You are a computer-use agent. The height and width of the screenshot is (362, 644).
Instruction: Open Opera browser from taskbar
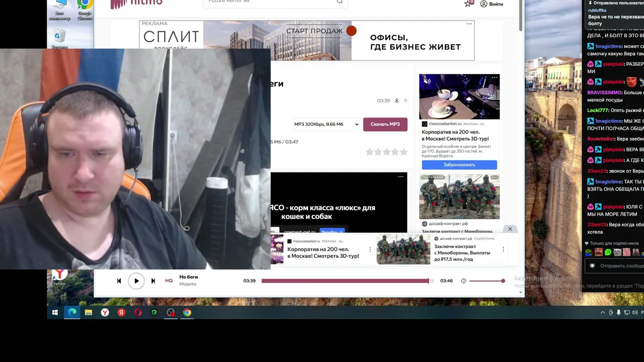[138, 313]
